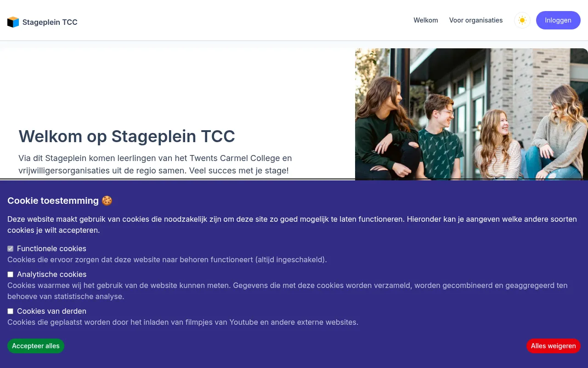The image size is (588, 368).
Task: Click the Stageplein TCC site title
Action: click(50, 22)
